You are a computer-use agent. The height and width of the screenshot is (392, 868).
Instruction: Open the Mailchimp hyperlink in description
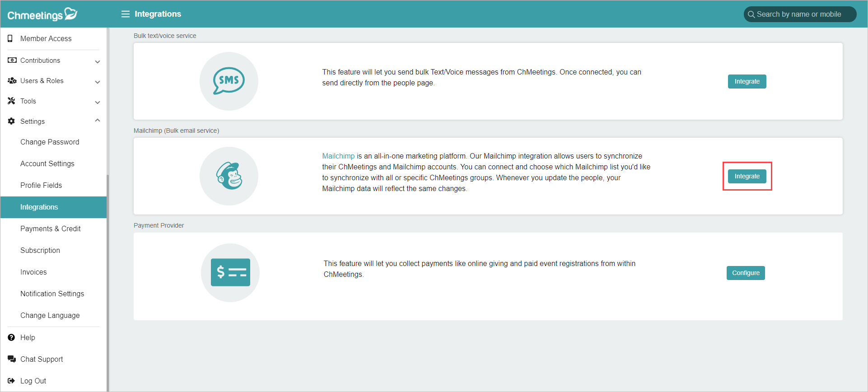(338, 156)
